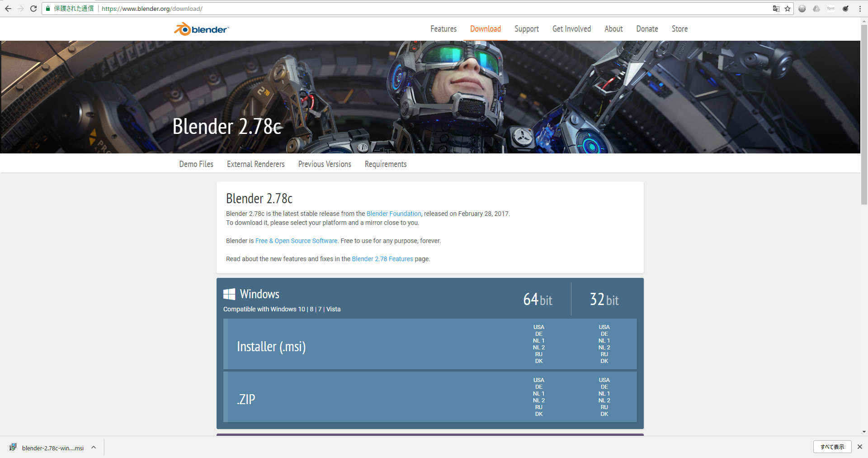Viewport: 868px width, 458px height.
Task: Click the dark circular extension icon
Action: 802,9
